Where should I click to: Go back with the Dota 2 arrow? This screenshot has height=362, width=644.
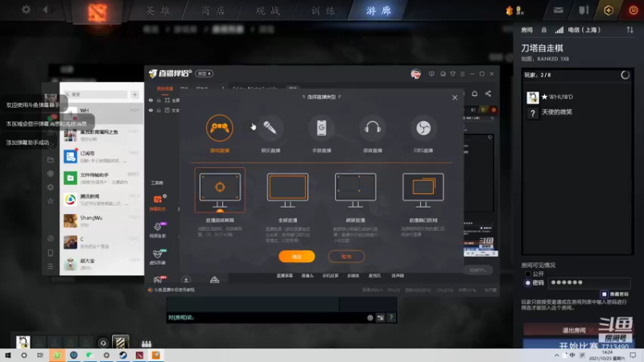pos(46,10)
